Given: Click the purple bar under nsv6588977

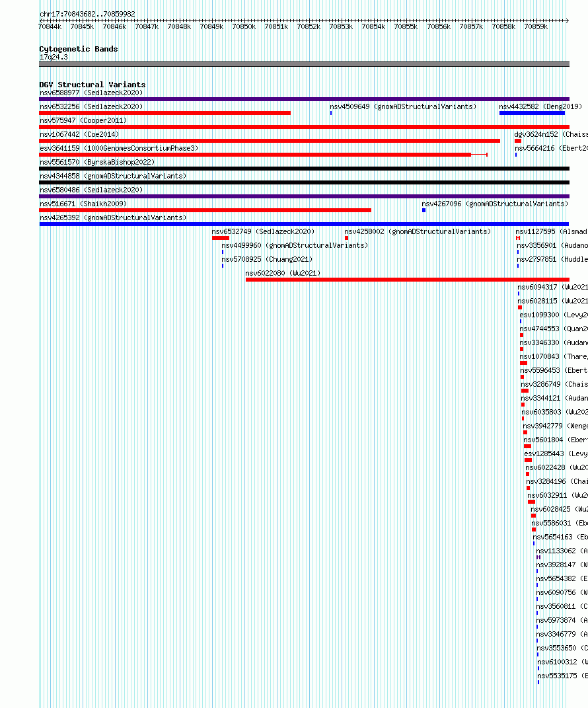Looking at the screenshot, I should (304, 99).
